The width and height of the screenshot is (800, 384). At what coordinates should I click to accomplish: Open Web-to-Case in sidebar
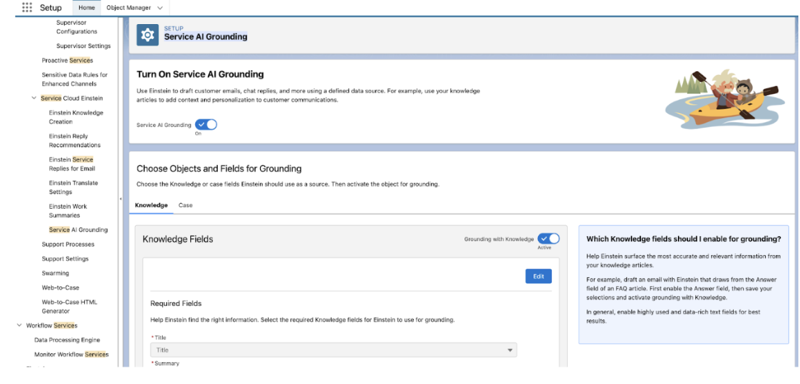(x=60, y=288)
